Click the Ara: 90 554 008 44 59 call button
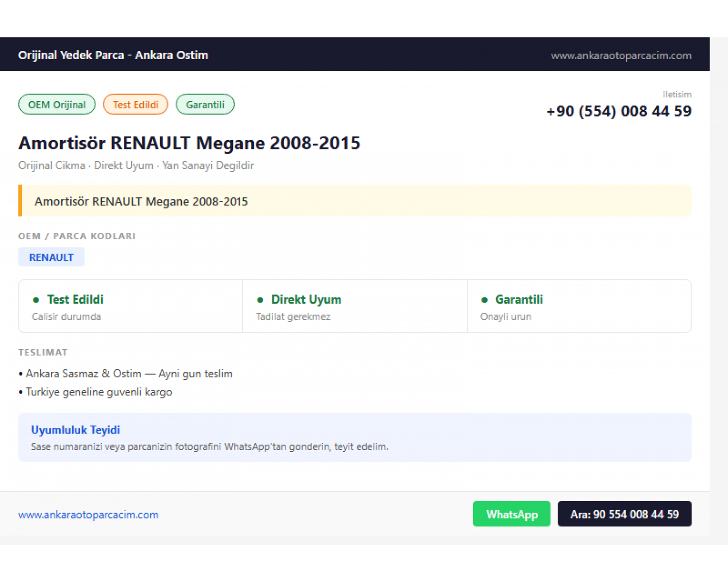 [x=625, y=514]
